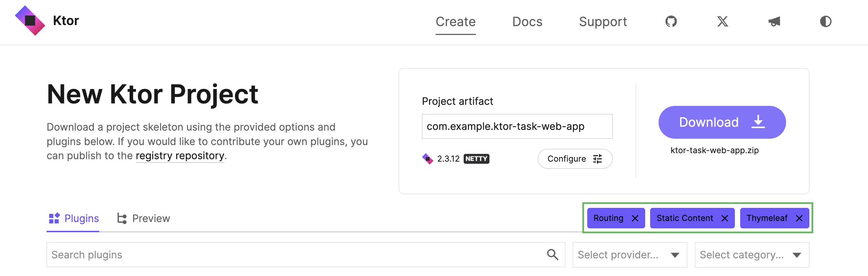Click the magnifier icon in plugin search
This screenshot has width=868, height=276.
pyautogui.click(x=553, y=254)
